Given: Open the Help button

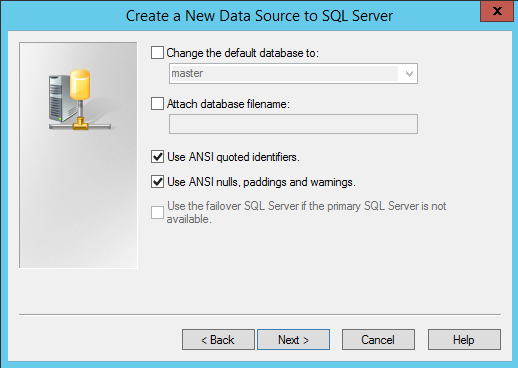Looking at the screenshot, I should tap(464, 340).
